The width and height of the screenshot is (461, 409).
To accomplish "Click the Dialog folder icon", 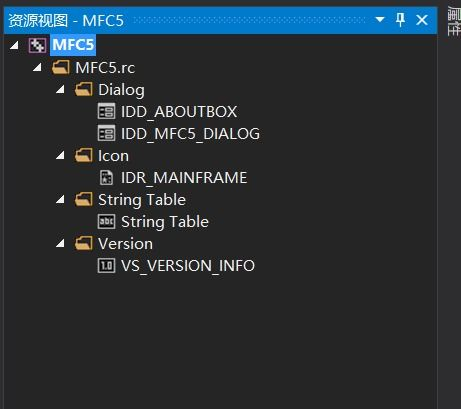I will tap(83, 89).
